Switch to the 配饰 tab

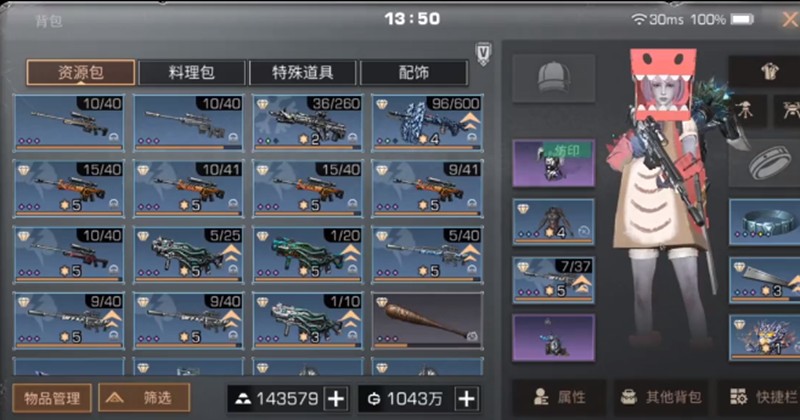(x=414, y=72)
